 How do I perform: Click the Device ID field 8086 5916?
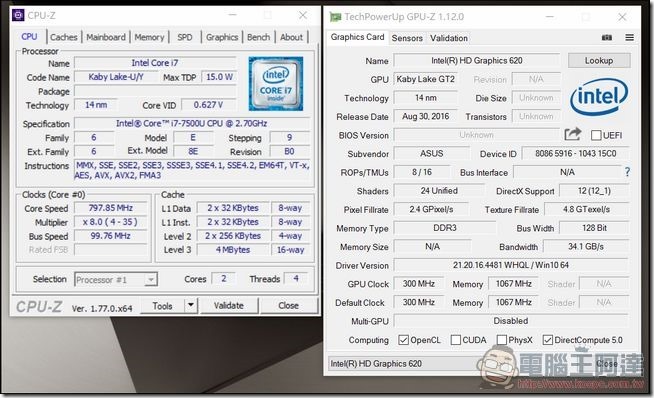[x=576, y=154]
